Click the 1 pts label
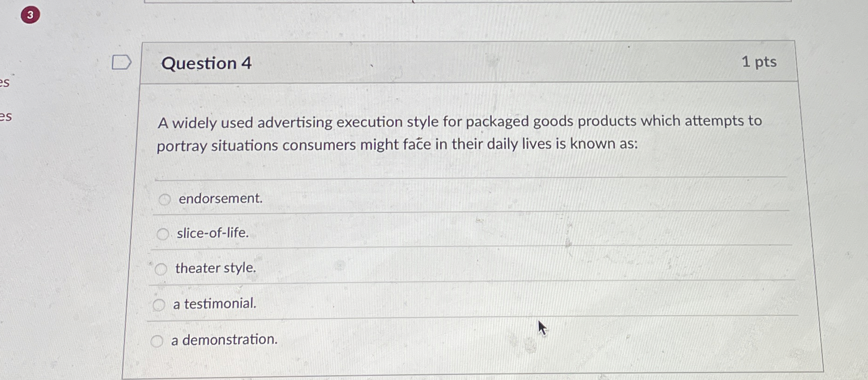Screen dimensions: 868x380 [x=760, y=62]
